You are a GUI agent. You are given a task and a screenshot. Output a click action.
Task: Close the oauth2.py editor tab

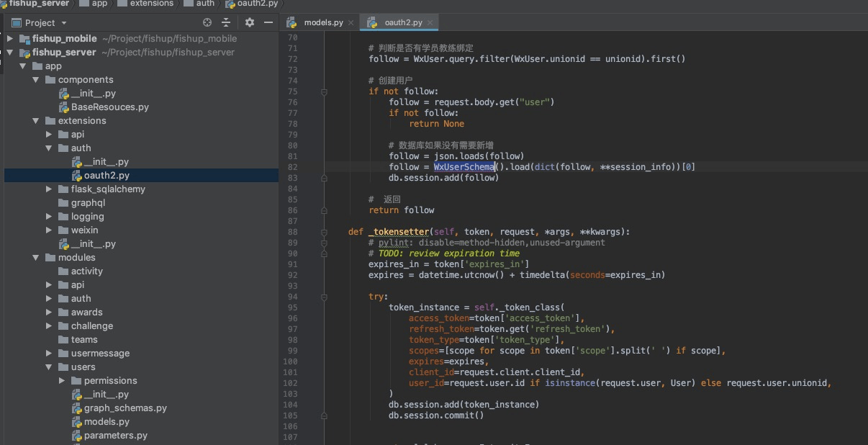(x=430, y=23)
